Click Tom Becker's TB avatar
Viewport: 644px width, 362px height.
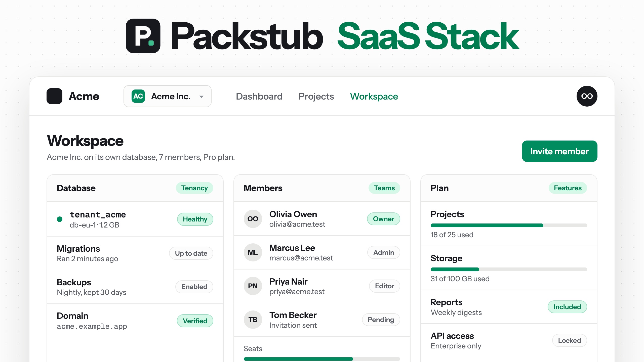pyautogui.click(x=253, y=320)
